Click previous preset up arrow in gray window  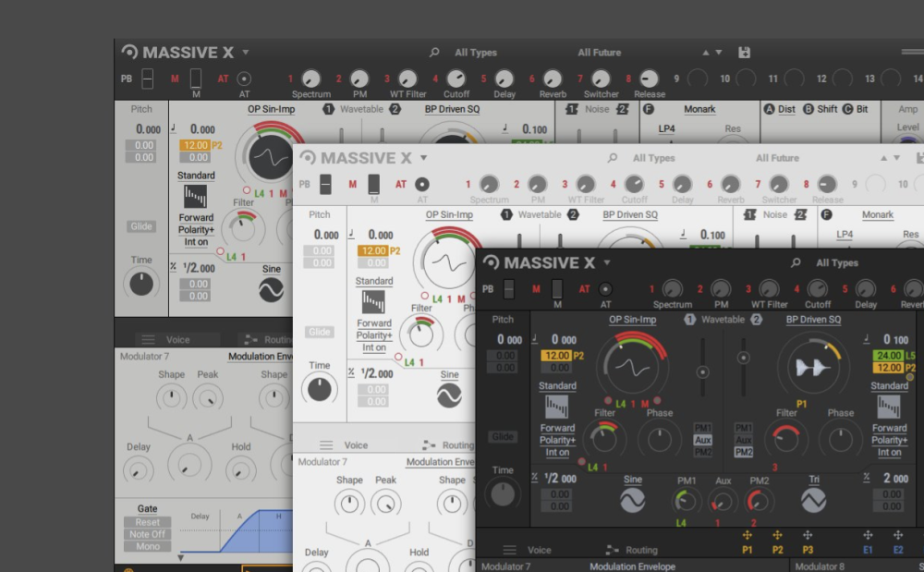pyautogui.click(x=705, y=53)
